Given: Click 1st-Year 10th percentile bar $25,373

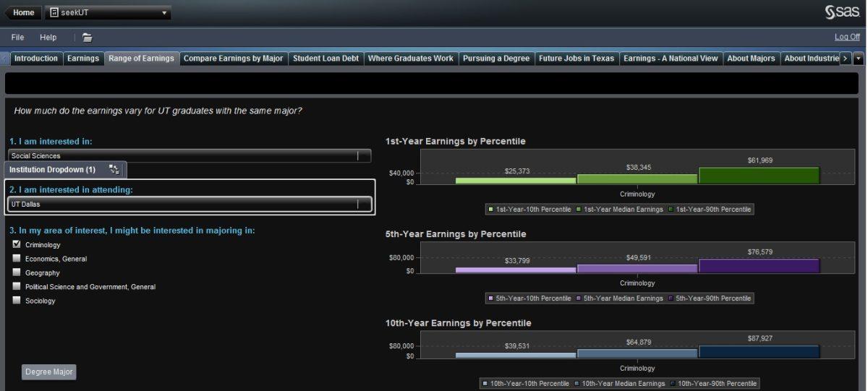Looking at the screenshot, I should click(x=516, y=181).
